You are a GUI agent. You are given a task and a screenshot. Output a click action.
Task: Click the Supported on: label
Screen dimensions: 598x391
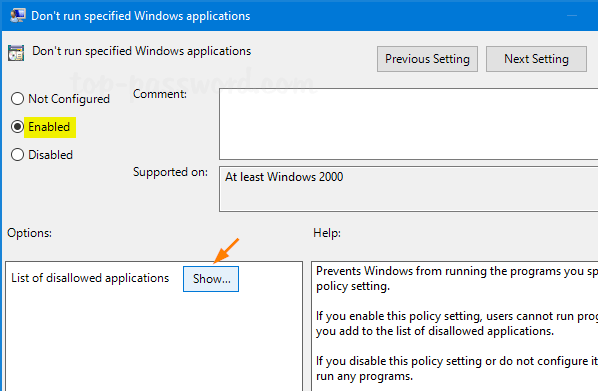point(170,172)
